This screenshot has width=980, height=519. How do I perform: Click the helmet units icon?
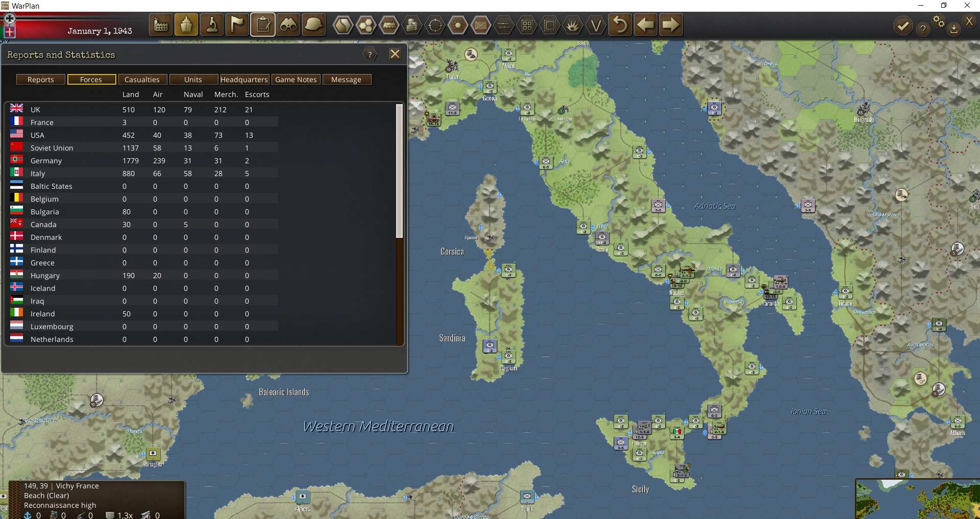(x=314, y=25)
